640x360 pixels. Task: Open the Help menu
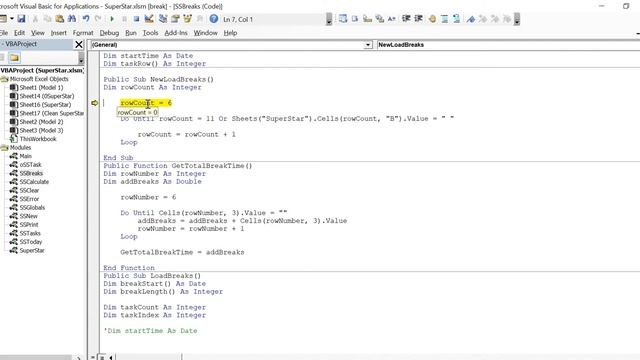pyautogui.click(x=230, y=33)
